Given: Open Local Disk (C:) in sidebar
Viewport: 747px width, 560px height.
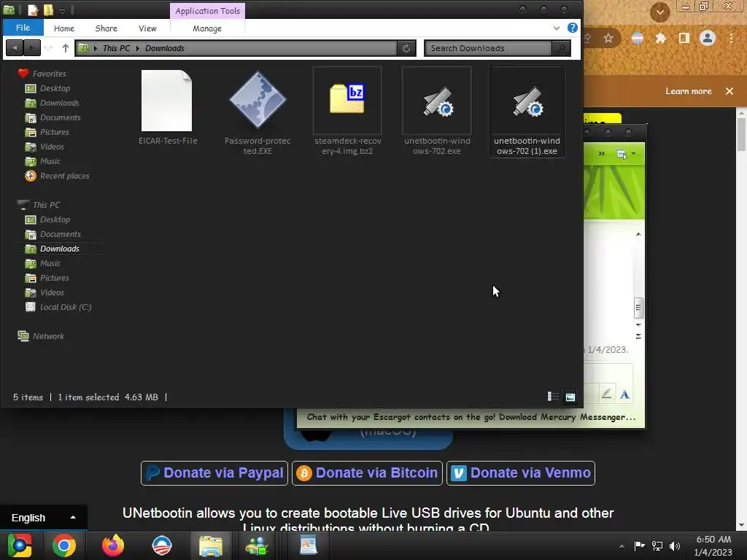Looking at the screenshot, I should coord(65,307).
